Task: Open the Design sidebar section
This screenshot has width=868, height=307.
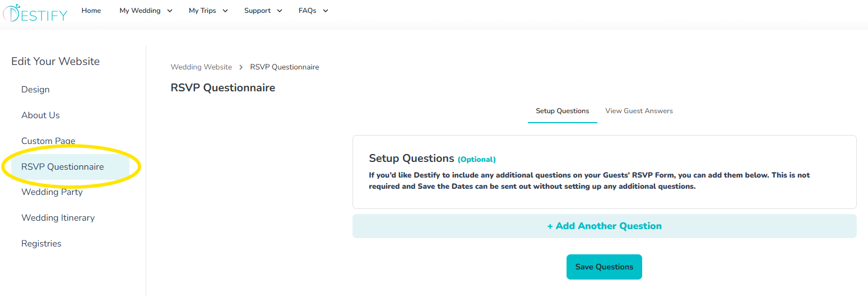Action: (35, 90)
